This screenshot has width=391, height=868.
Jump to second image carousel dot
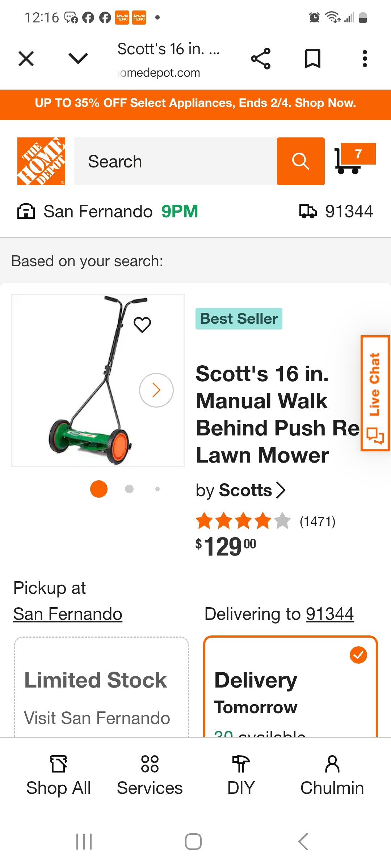pyautogui.click(x=129, y=489)
